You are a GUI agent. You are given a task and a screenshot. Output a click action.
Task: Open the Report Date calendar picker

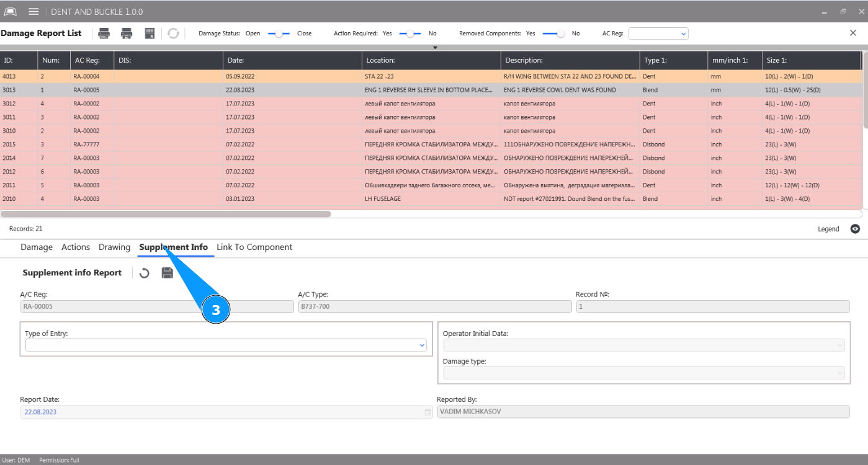(x=427, y=412)
